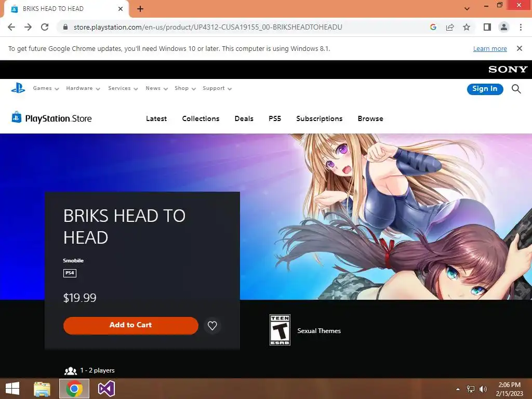Click the players group icon
532x399 pixels.
(x=71, y=371)
